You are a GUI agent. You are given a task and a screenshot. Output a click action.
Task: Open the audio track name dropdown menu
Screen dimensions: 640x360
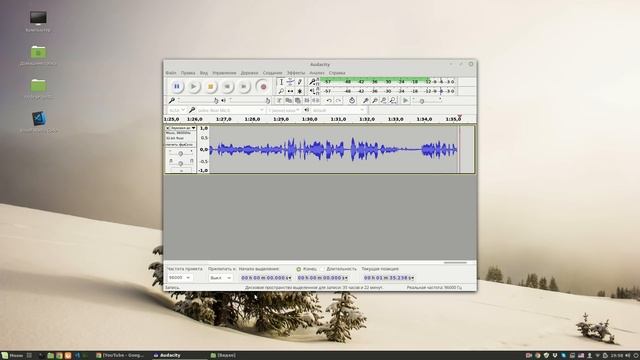click(x=183, y=128)
